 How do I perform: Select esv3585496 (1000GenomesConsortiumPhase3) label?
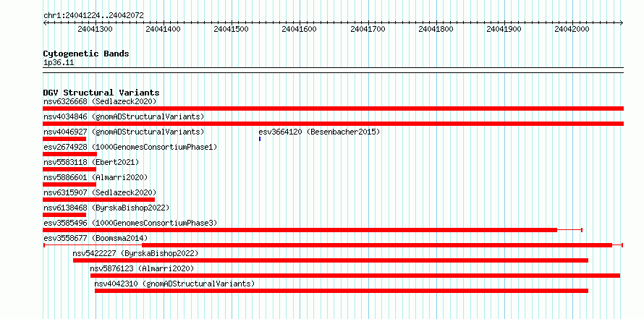point(130,223)
